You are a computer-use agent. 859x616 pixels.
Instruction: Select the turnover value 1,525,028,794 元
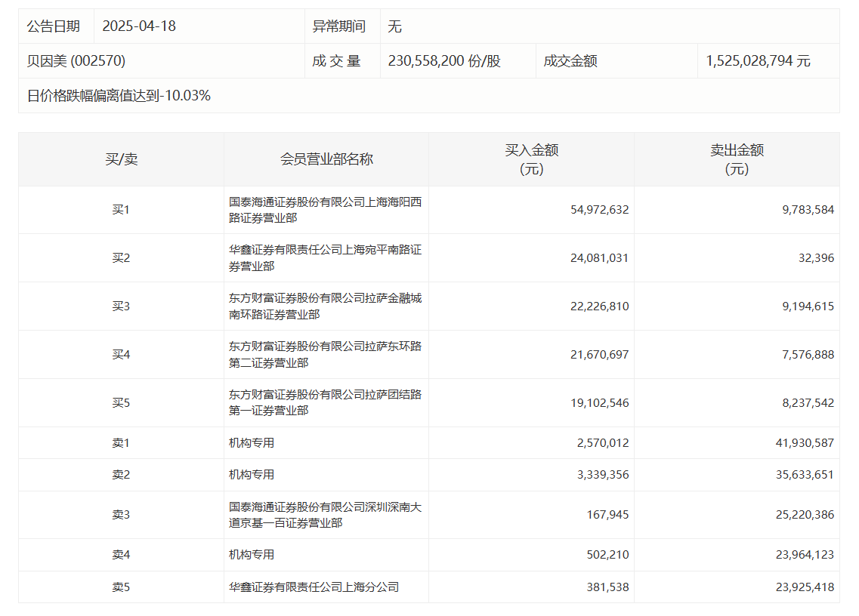tap(758, 61)
